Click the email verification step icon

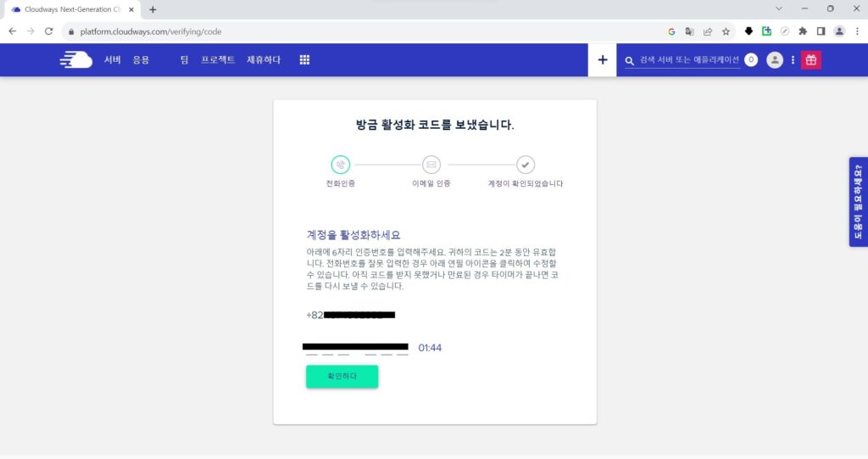pos(431,165)
